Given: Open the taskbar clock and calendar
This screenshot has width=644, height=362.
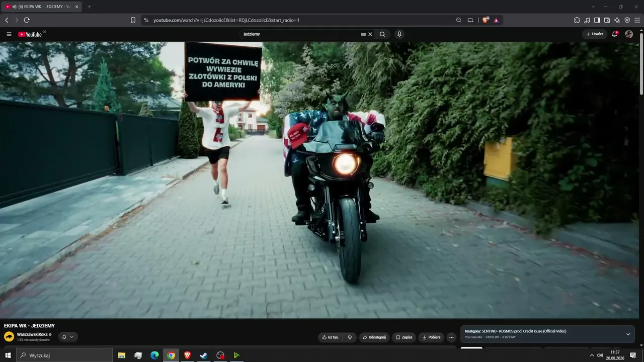Looking at the screenshot, I should coord(615,355).
